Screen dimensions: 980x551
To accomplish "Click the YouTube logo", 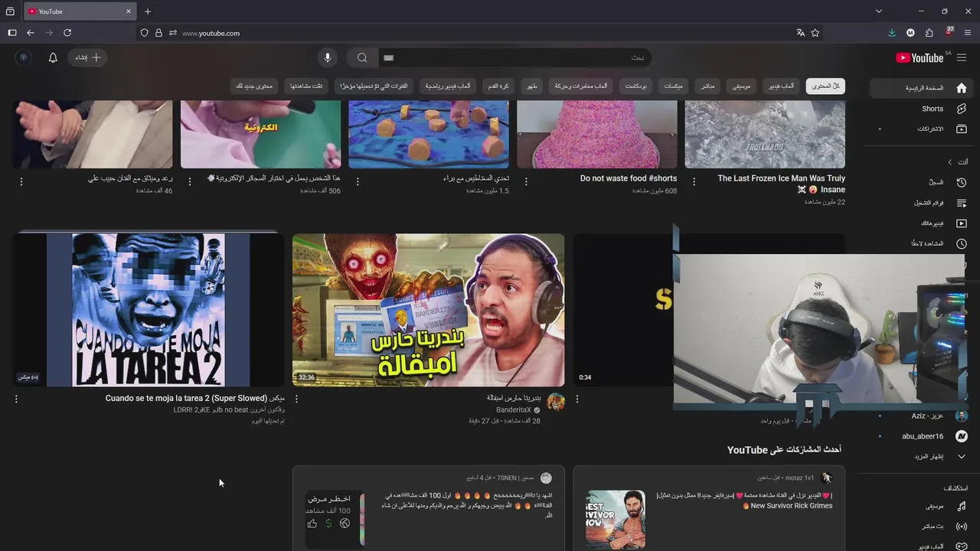I will click(x=920, y=57).
